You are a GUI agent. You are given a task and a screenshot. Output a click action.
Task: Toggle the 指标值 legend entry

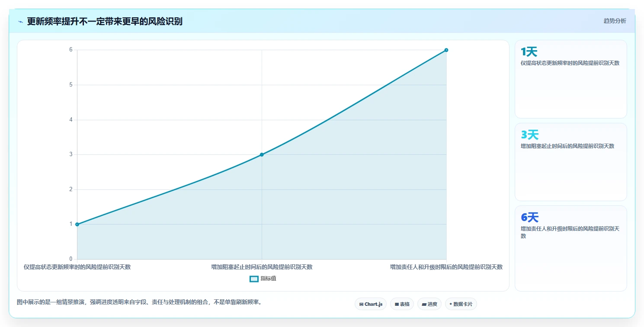coord(263,279)
